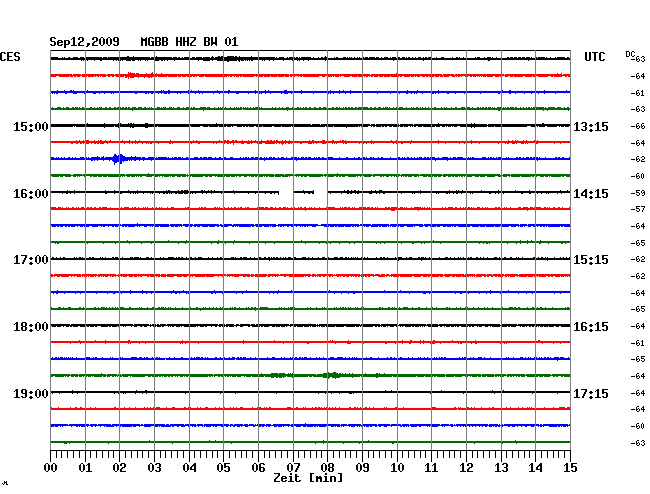Click the DC offset column header
This screenshot has height=494, width=650.
(x=630, y=54)
